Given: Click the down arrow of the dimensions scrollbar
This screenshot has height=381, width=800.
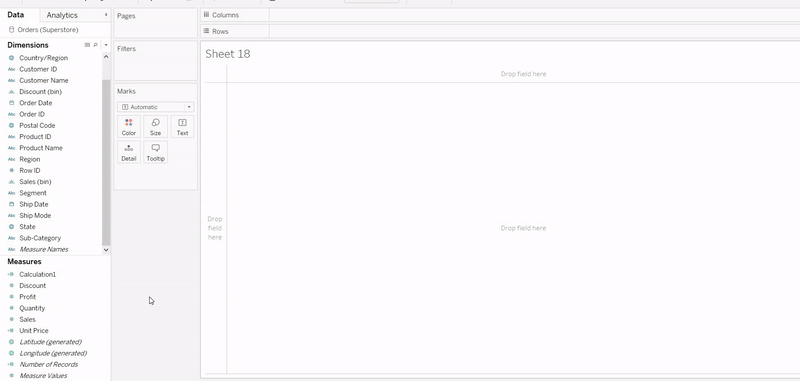Looking at the screenshot, I should [x=106, y=249].
